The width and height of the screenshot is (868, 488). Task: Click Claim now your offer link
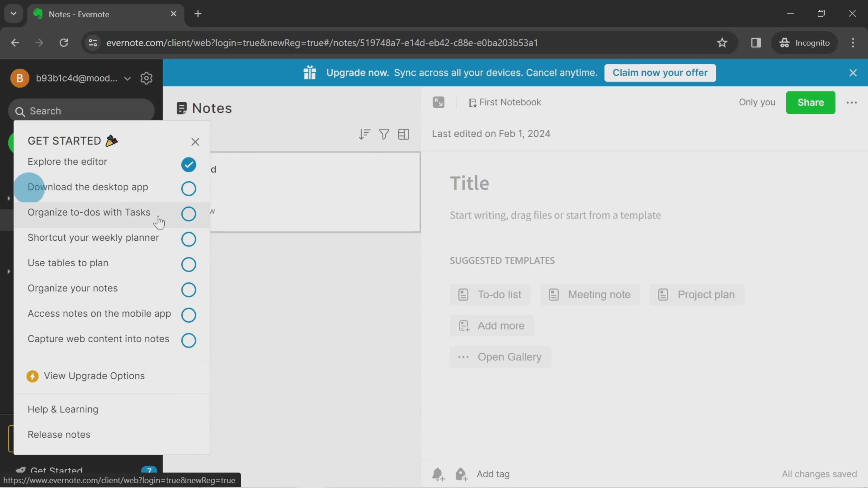660,72
